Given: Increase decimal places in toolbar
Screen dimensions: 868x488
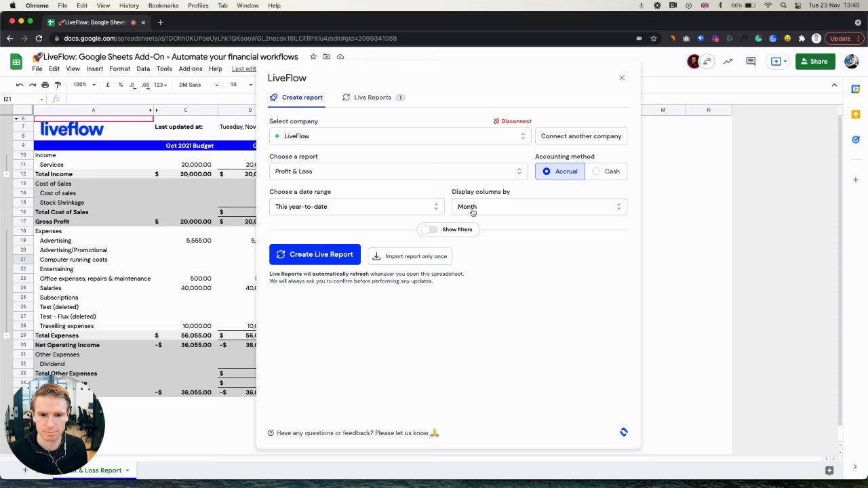Looking at the screenshot, I should pos(145,85).
